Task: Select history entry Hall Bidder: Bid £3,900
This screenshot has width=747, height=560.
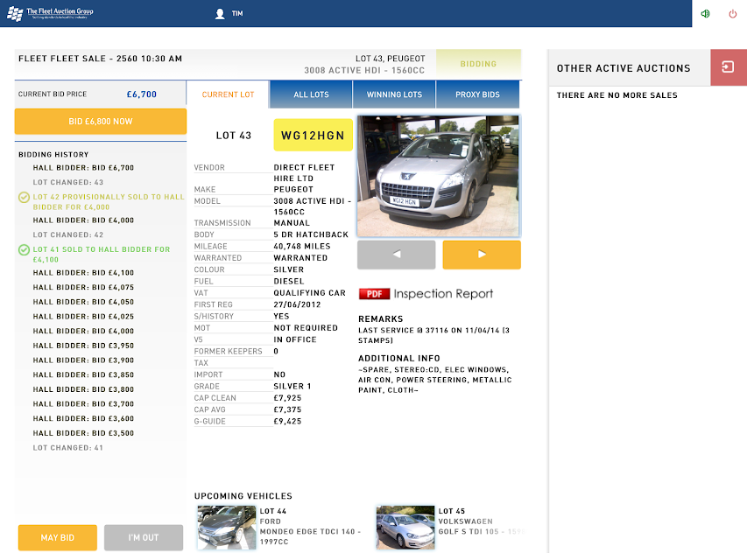Action: click(x=83, y=360)
